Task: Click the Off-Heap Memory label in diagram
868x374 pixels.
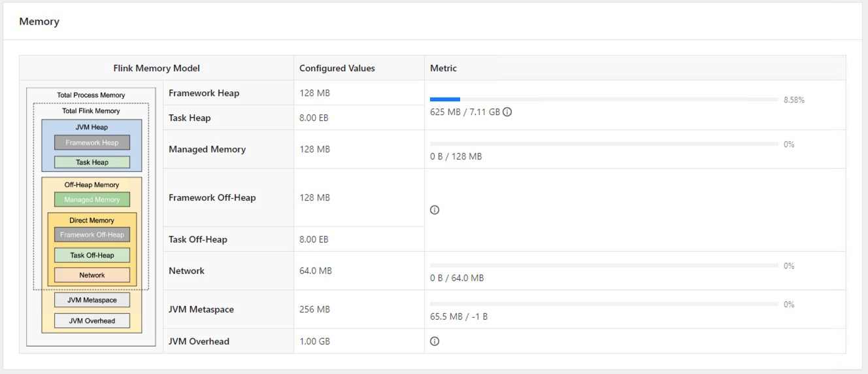Action: (x=92, y=185)
